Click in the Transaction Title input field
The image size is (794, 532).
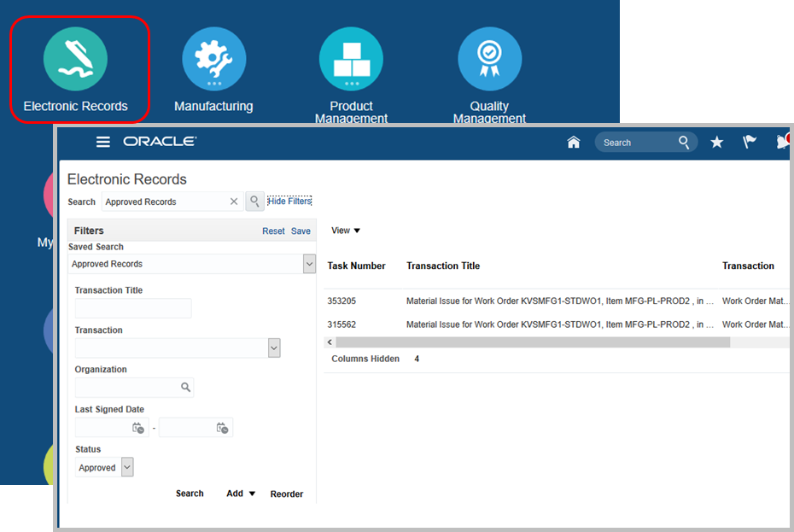click(x=133, y=308)
